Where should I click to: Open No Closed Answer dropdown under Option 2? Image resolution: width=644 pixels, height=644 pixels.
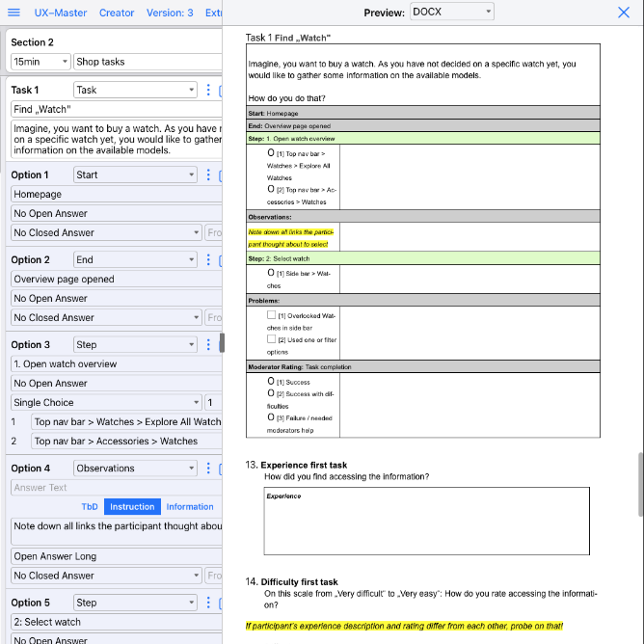(x=106, y=317)
